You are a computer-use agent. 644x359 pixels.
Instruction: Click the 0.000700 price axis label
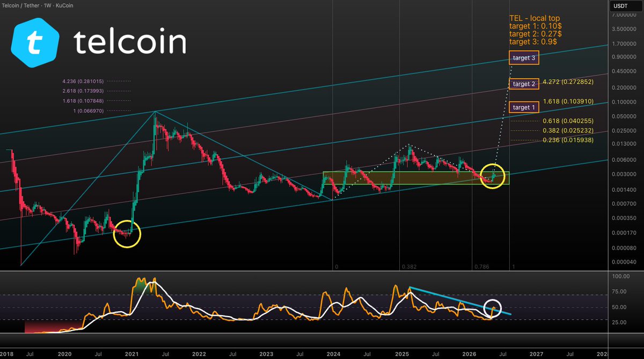(x=623, y=204)
